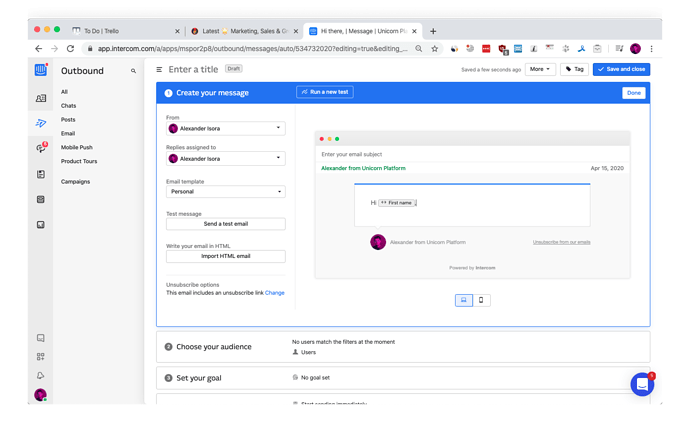This screenshot has height=440, width=690.
Task: Open inbox icon with notification badge
Action: tap(41, 148)
